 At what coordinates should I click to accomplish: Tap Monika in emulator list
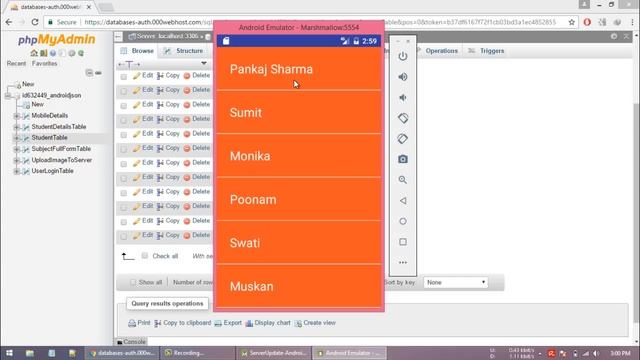pos(299,156)
